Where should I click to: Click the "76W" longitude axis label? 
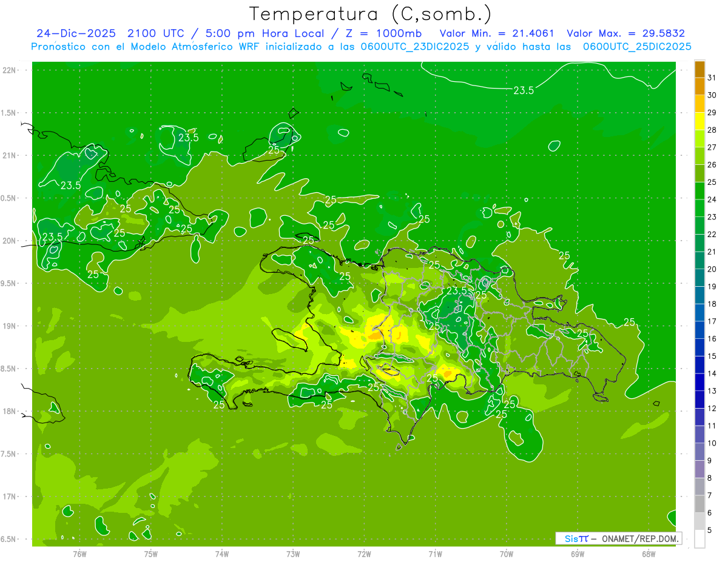[x=79, y=554]
